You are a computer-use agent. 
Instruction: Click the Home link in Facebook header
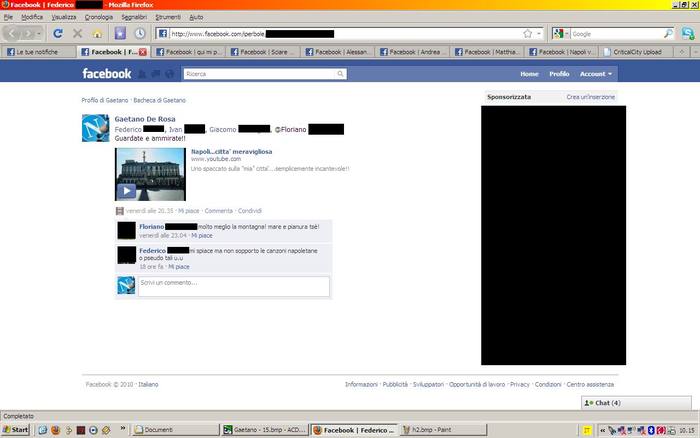529,74
